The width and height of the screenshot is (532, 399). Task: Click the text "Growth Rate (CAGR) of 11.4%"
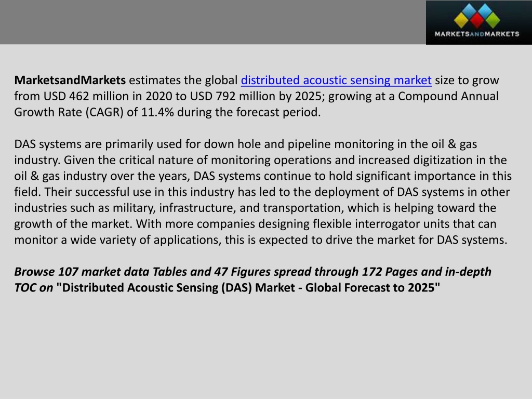tap(94, 112)
